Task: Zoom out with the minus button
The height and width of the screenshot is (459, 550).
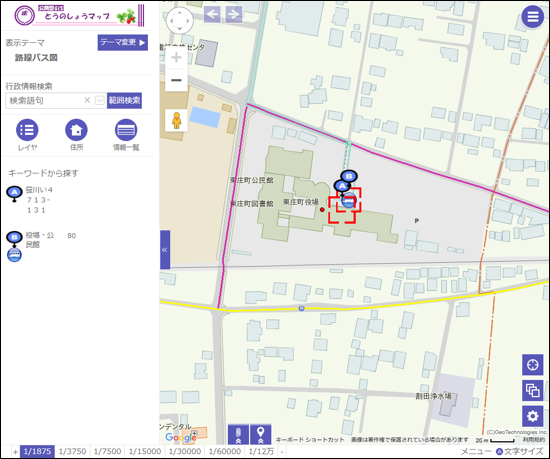Action: click(x=176, y=80)
